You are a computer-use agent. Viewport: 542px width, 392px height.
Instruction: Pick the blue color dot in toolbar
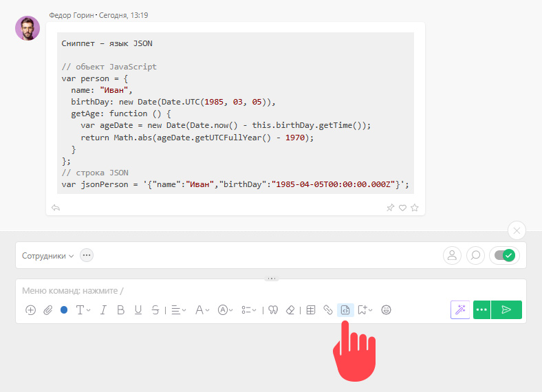point(64,309)
